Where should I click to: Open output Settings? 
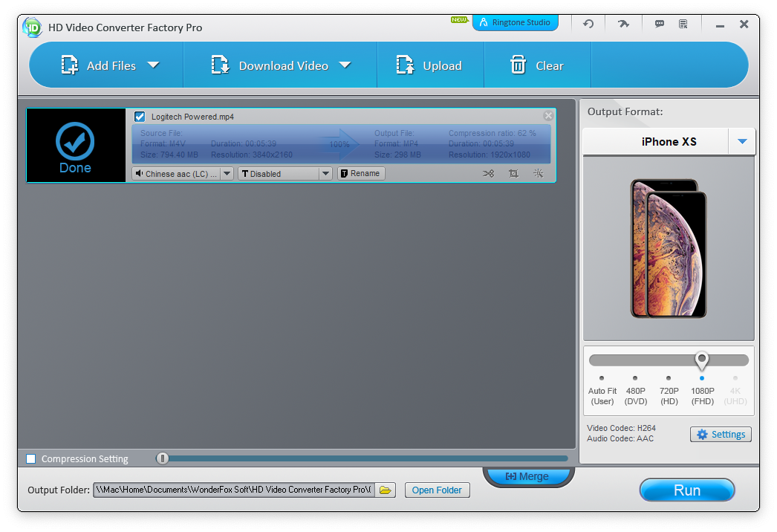[721, 435]
